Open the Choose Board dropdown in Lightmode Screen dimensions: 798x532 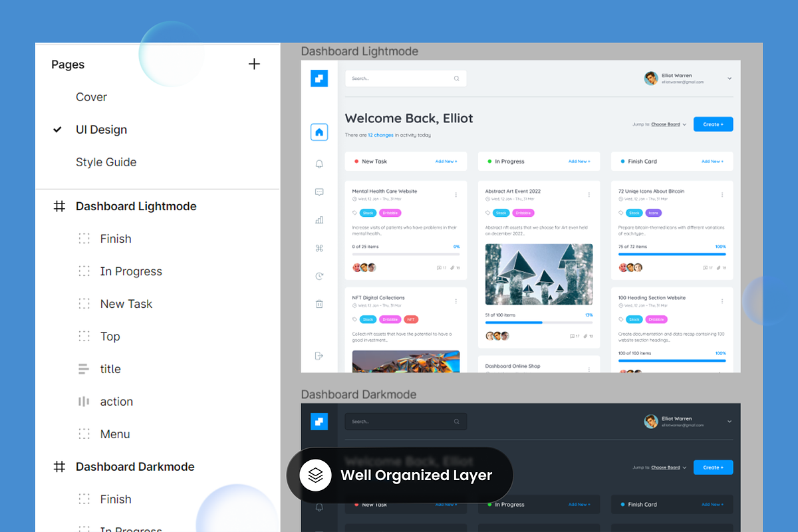coord(668,124)
